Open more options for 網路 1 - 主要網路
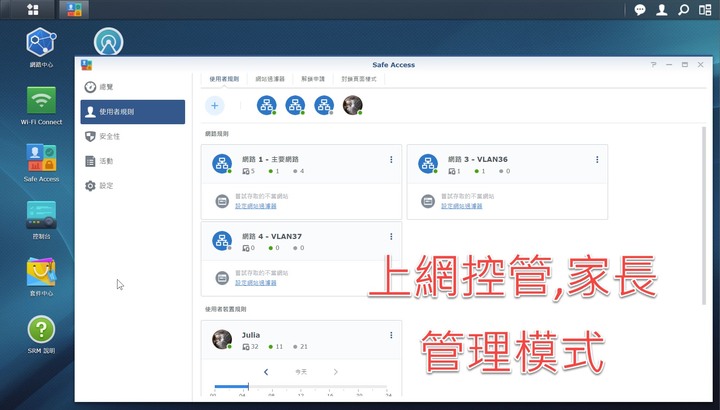Screen dimensions: 720x410 [391, 159]
